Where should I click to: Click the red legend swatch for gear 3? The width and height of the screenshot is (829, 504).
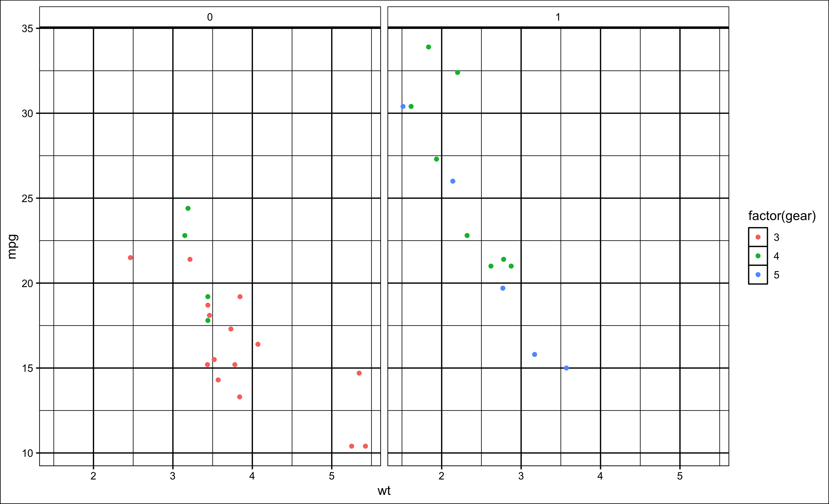click(758, 237)
